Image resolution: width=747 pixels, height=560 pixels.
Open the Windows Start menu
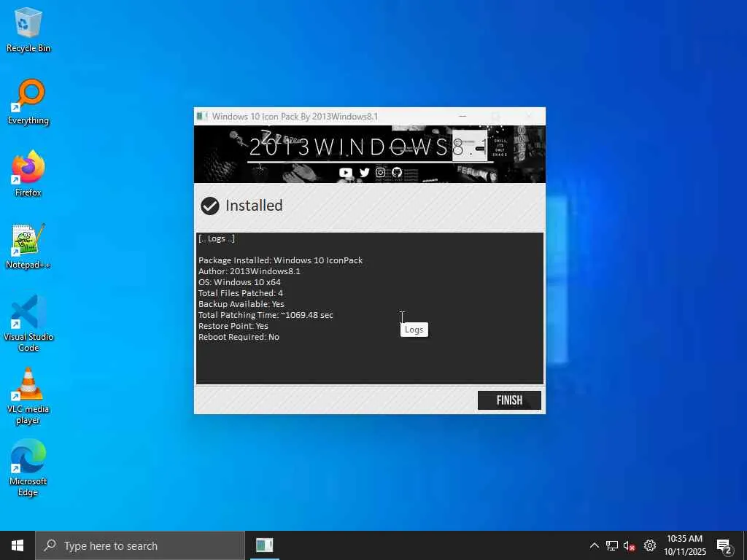point(18,545)
